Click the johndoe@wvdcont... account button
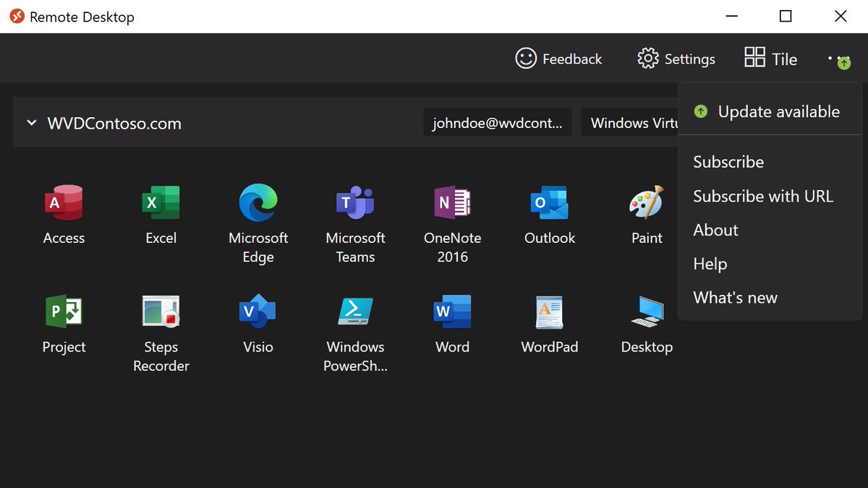 click(x=498, y=123)
